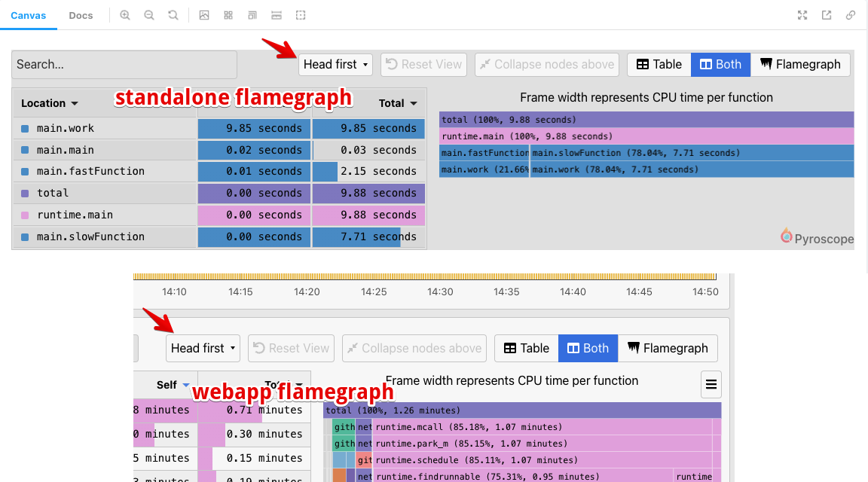
Task: Click the webapp Reset View button
Action: click(x=291, y=348)
